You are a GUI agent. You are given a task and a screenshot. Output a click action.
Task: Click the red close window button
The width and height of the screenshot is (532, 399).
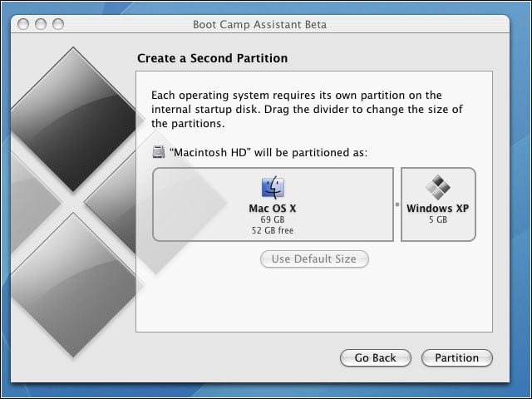(23, 24)
